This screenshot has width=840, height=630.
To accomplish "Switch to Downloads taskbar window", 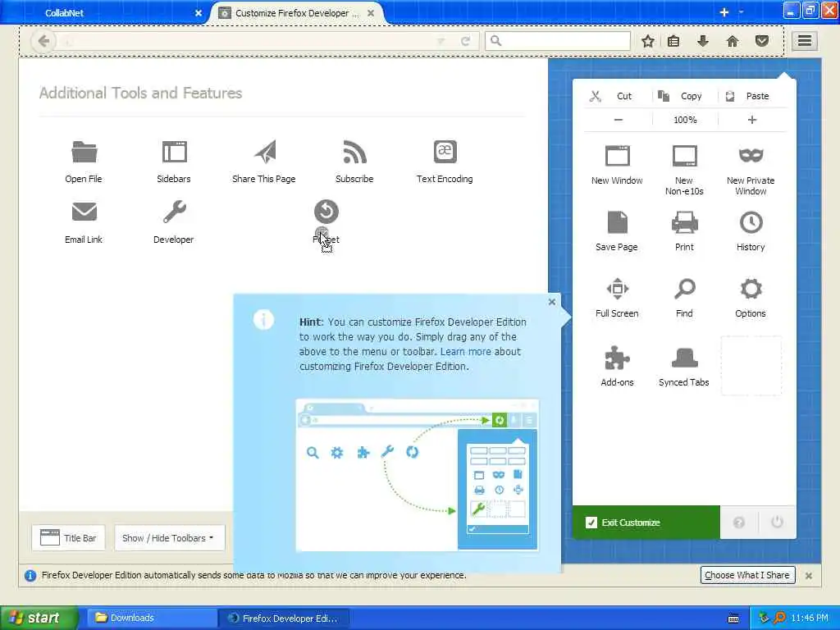I will pos(152,619).
